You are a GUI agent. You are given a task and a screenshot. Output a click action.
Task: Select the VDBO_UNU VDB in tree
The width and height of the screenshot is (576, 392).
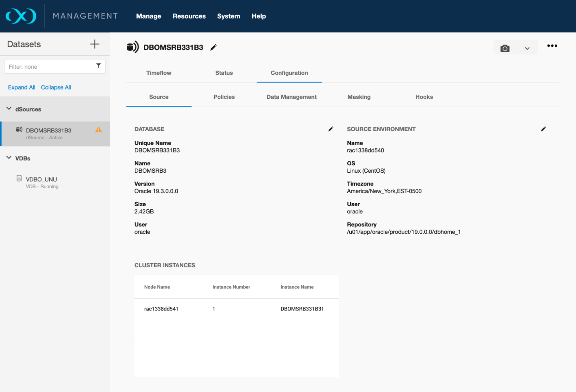coord(41,179)
